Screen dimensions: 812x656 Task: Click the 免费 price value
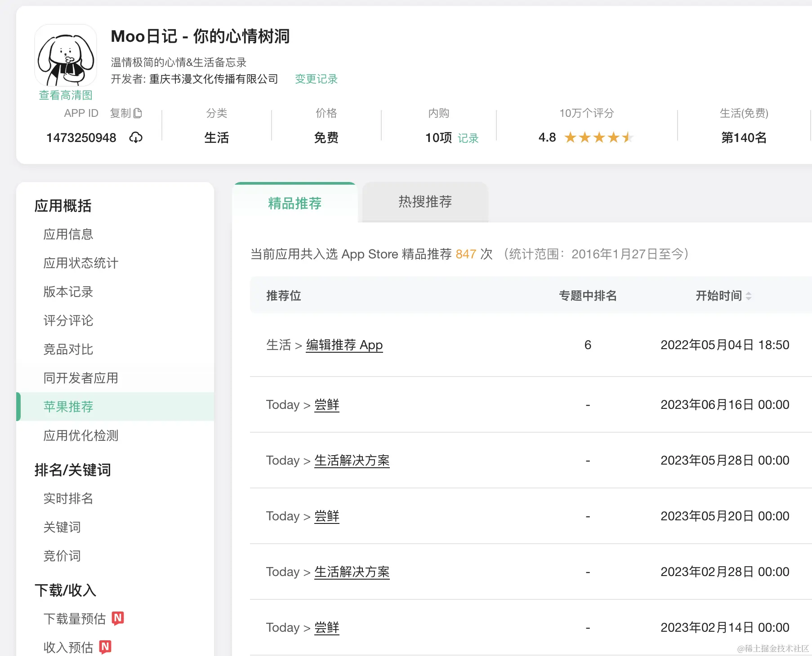click(326, 137)
